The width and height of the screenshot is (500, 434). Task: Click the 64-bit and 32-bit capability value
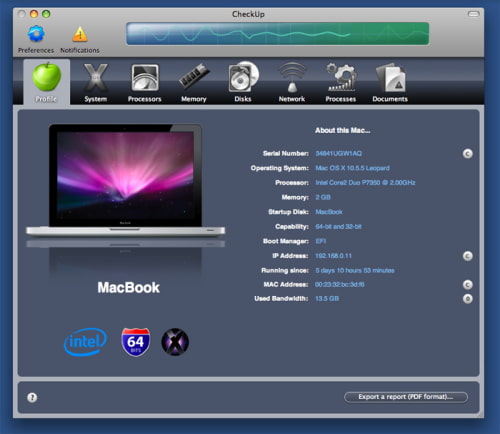(x=338, y=227)
